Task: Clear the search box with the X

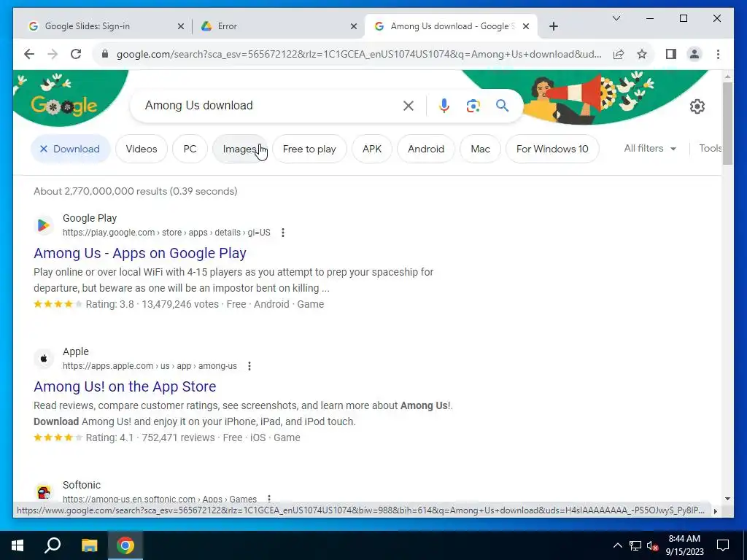Action: tap(409, 106)
